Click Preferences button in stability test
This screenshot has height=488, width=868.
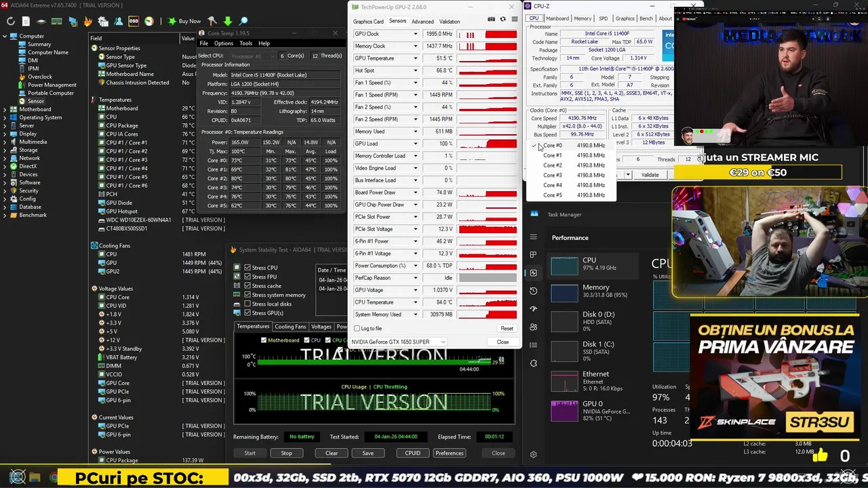pos(450,453)
